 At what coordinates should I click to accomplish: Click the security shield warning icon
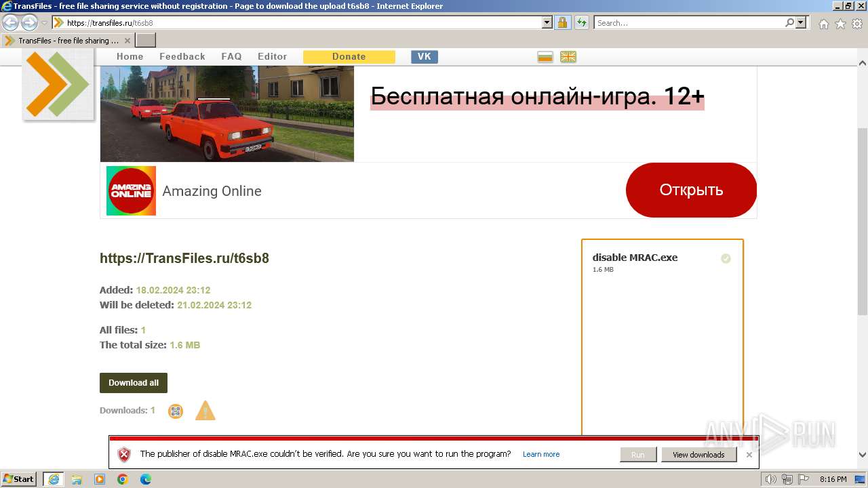[124, 455]
